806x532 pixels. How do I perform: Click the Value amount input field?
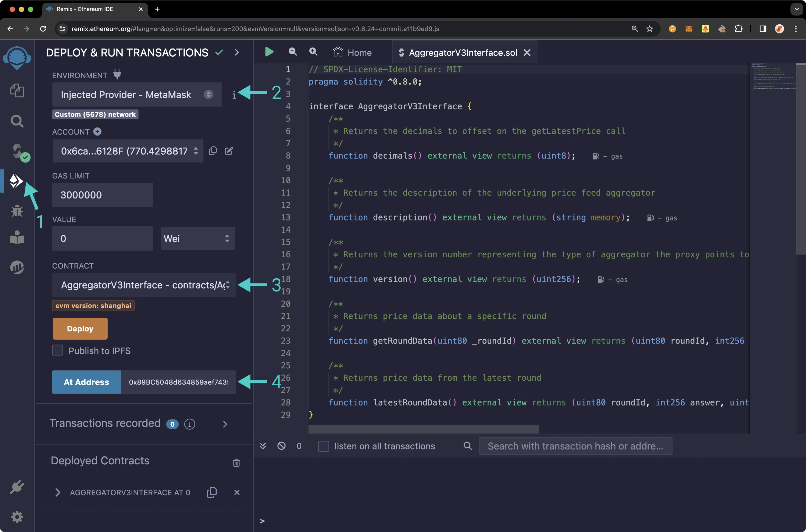tap(103, 239)
